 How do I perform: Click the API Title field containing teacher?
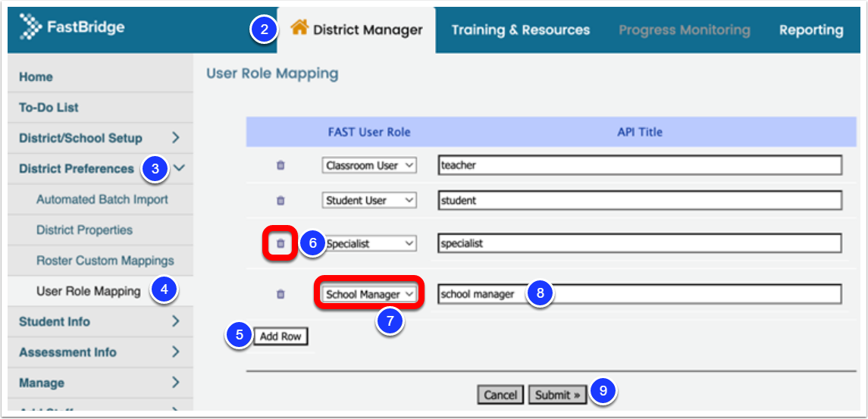[640, 165]
